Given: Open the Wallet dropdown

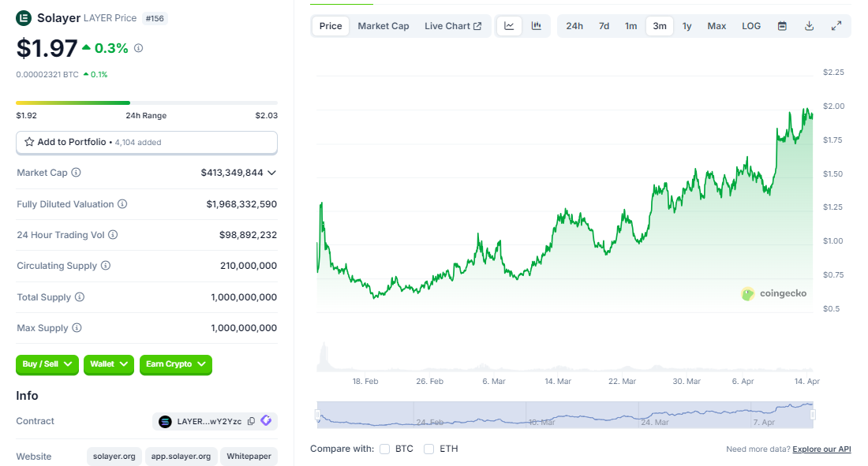Looking at the screenshot, I should point(108,364).
